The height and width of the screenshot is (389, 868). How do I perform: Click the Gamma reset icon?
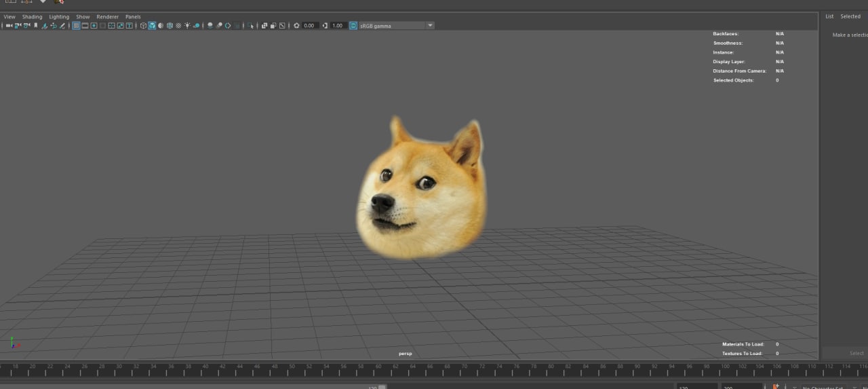(x=325, y=25)
